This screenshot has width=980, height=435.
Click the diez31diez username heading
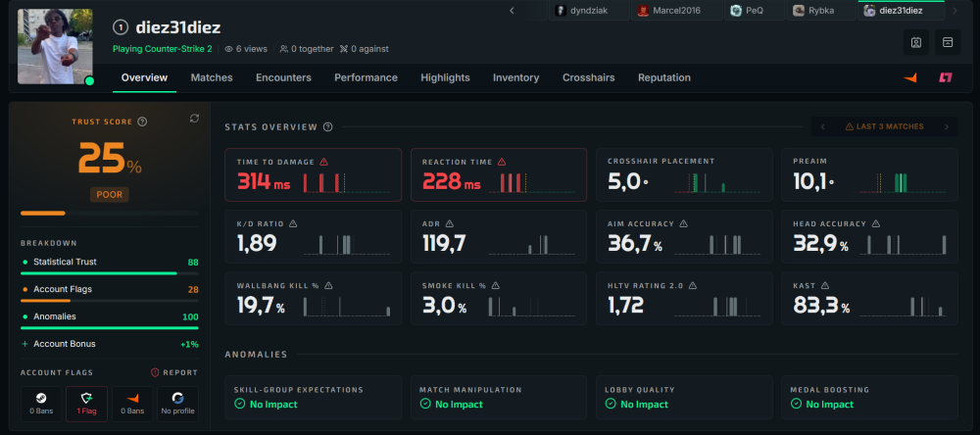[177, 27]
